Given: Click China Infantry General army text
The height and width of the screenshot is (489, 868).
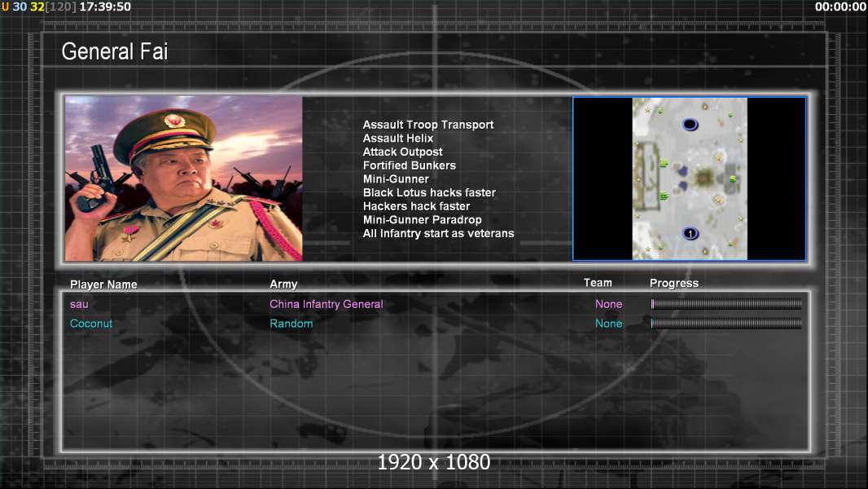Looking at the screenshot, I should 326,304.
